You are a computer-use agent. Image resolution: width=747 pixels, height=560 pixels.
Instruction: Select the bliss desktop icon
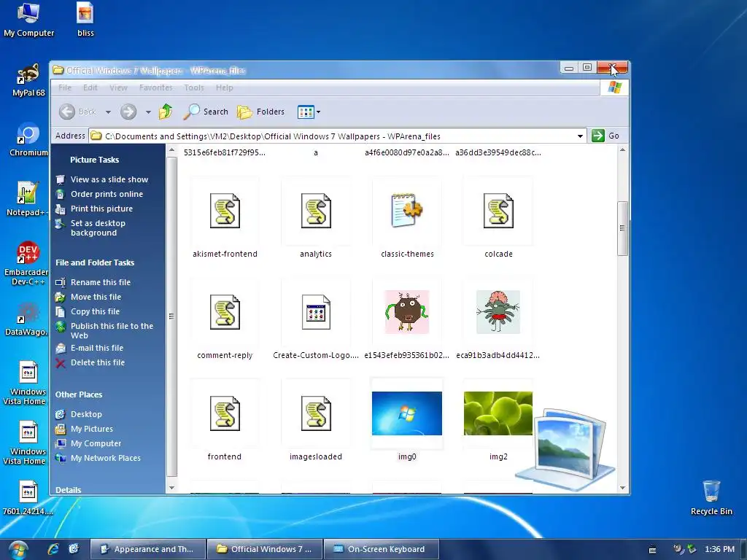coord(85,20)
